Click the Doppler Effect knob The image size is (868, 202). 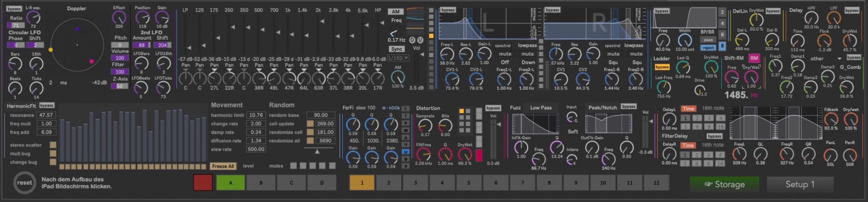tap(119, 17)
